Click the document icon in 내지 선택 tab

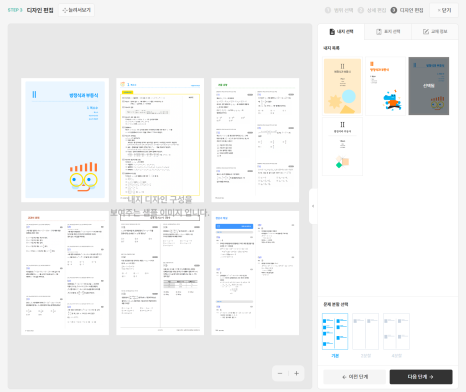click(332, 32)
